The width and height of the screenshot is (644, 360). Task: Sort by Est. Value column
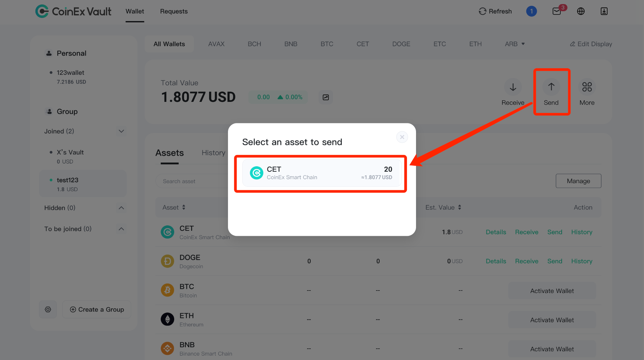point(443,208)
